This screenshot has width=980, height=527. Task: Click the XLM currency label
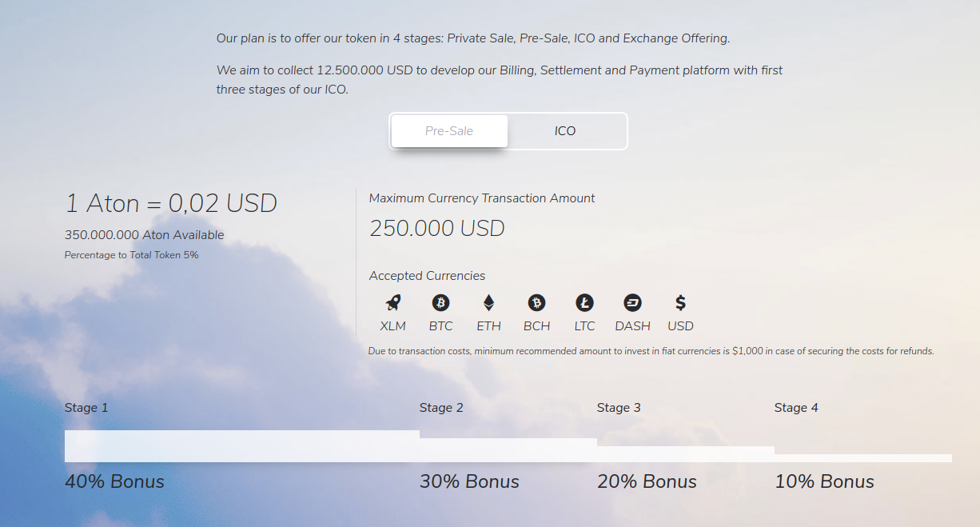tap(393, 326)
